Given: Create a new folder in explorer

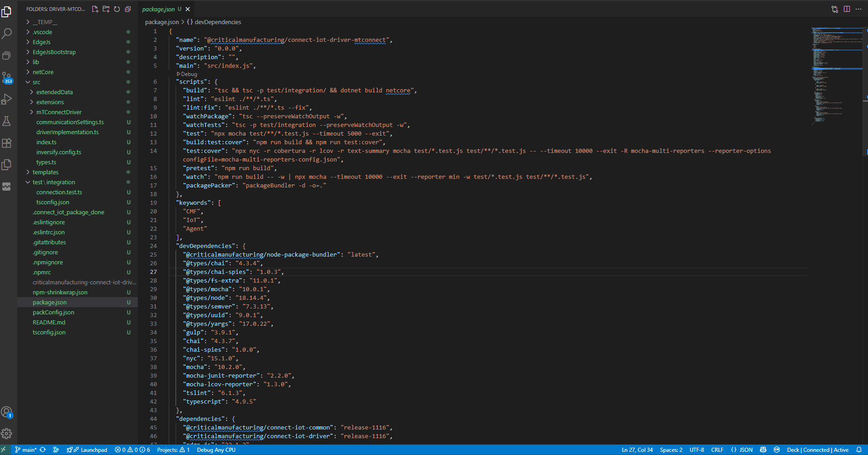Looking at the screenshot, I should tap(106, 9).
